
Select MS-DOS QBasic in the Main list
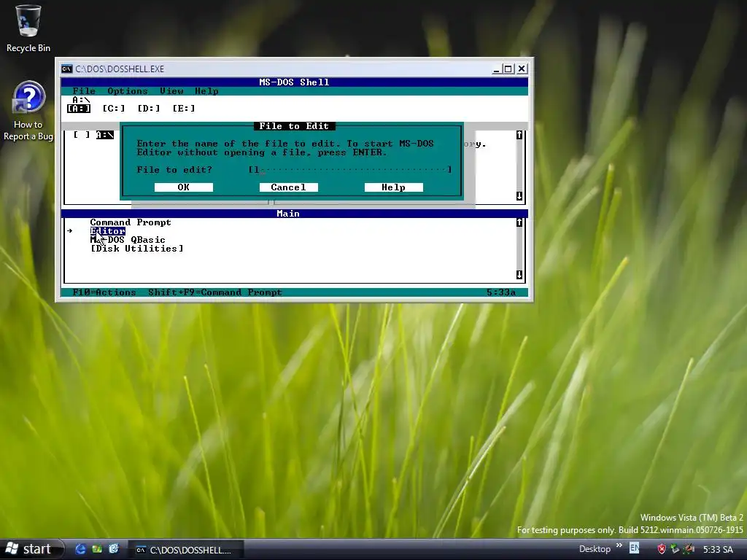(x=128, y=239)
